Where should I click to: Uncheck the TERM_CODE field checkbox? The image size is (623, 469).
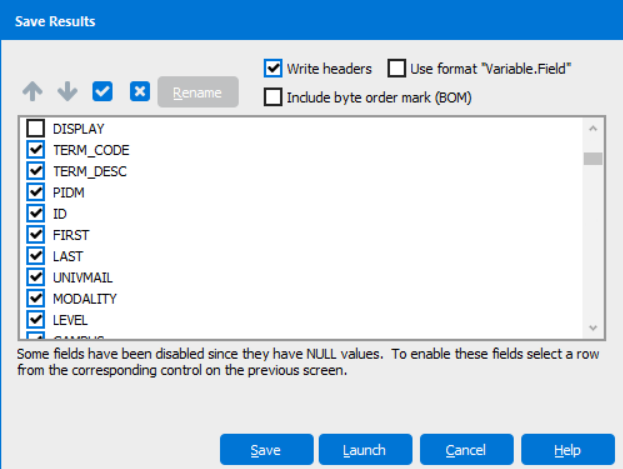(36, 150)
